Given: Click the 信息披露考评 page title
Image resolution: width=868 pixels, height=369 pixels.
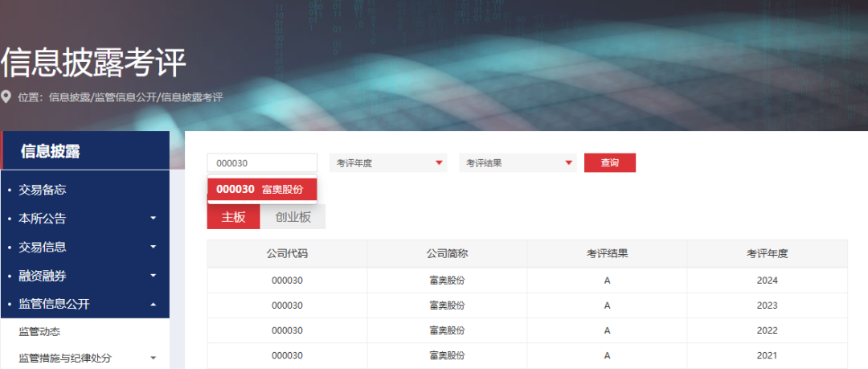Looking at the screenshot, I should [93, 63].
